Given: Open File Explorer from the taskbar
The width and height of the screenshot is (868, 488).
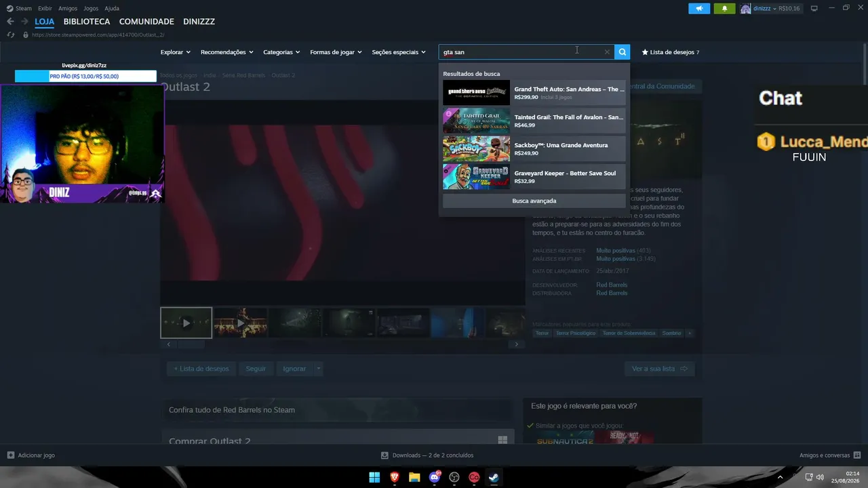Looking at the screenshot, I should (414, 477).
